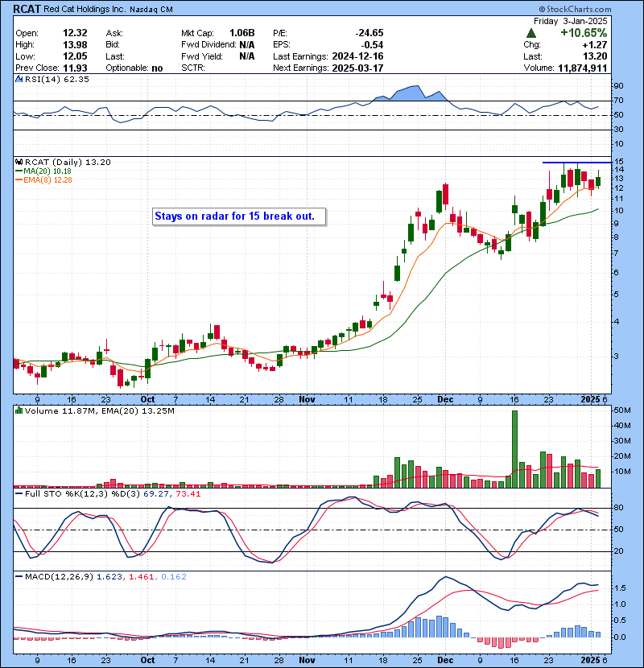Click the Chg value +1.27

coord(596,45)
